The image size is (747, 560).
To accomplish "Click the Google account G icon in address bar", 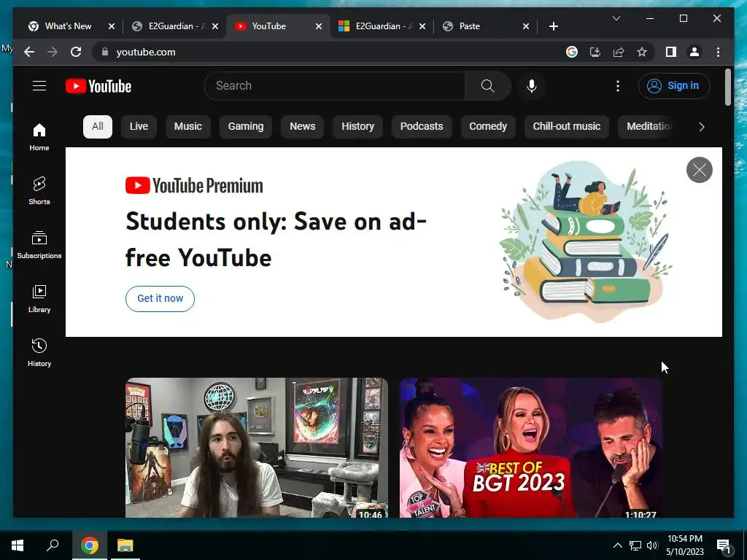I will (572, 52).
